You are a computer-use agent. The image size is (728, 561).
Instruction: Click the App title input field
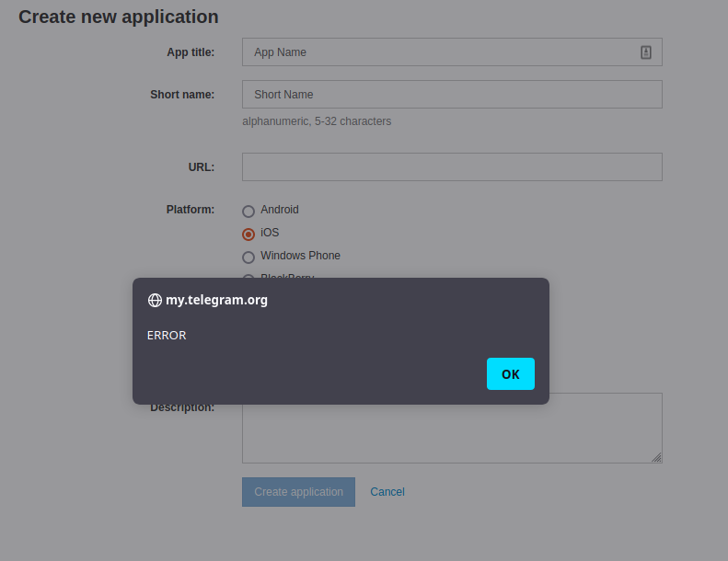pyautogui.click(x=452, y=52)
